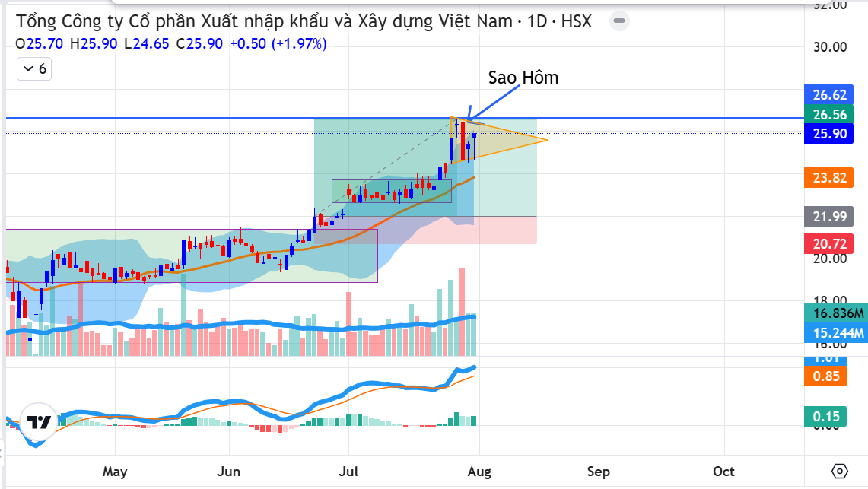Click the grey 21.99 price label
Viewport: 868px width, 489px height.
click(829, 216)
